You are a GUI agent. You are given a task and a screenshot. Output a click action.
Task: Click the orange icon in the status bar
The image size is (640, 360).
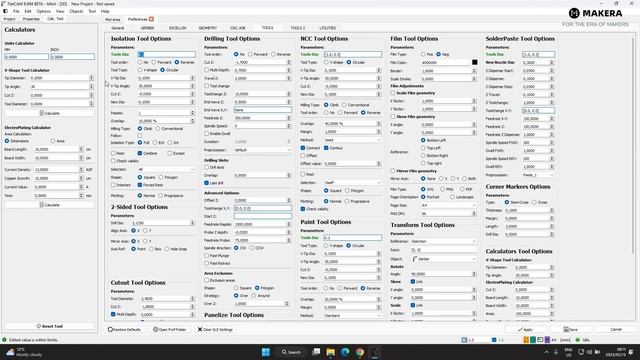526,340
